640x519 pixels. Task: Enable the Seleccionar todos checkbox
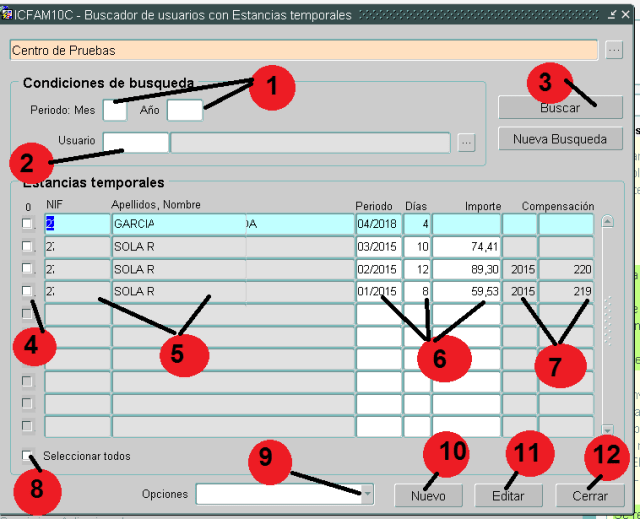[x=27, y=456]
